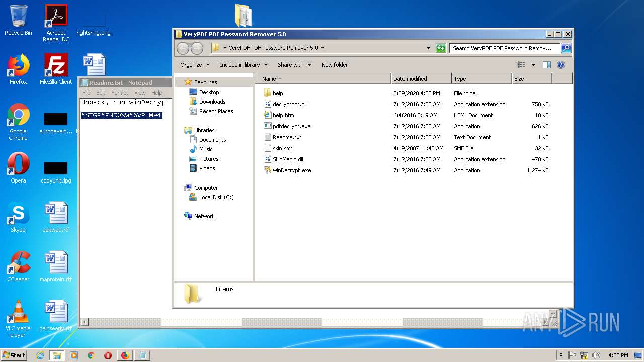Image resolution: width=644 pixels, height=362 pixels.
Task: Open Skype desktop shortcut
Action: (x=18, y=217)
